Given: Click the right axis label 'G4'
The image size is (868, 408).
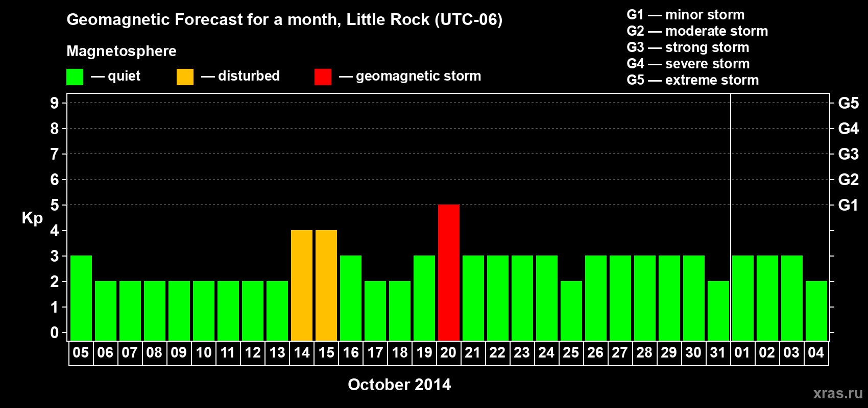Looking at the screenshot, I should [x=849, y=129].
